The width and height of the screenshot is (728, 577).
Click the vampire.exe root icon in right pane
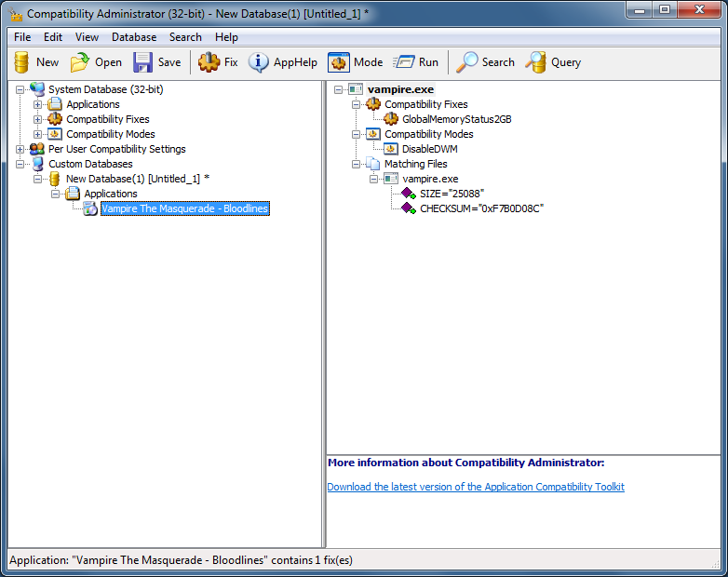coord(356,89)
